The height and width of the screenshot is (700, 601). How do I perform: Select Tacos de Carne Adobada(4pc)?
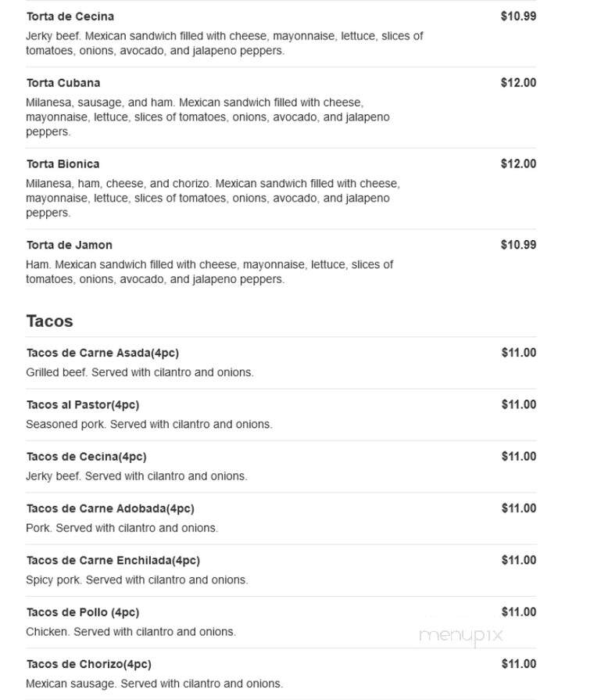110,508
